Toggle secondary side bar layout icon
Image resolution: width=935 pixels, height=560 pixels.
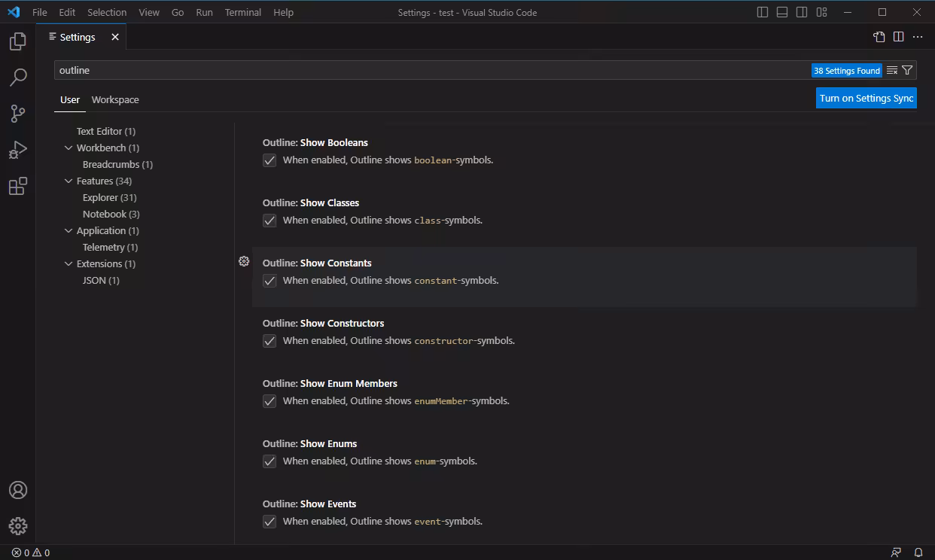(x=802, y=12)
